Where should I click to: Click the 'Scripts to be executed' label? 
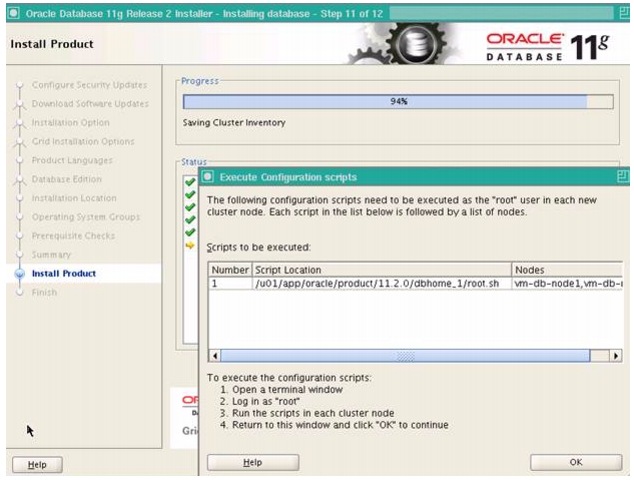click(259, 247)
